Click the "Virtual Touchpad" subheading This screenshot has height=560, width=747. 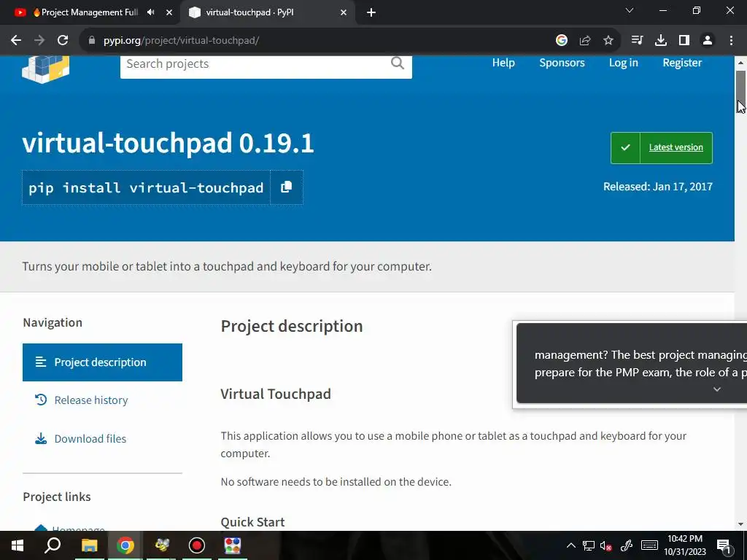pos(276,394)
